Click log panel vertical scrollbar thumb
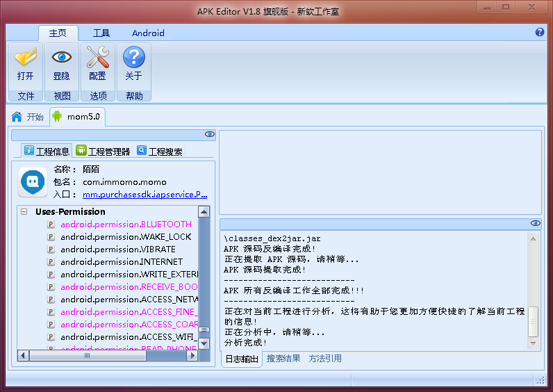Image resolution: width=553 pixels, height=392 pixels. pyautogui.click(x=534, y=321)
